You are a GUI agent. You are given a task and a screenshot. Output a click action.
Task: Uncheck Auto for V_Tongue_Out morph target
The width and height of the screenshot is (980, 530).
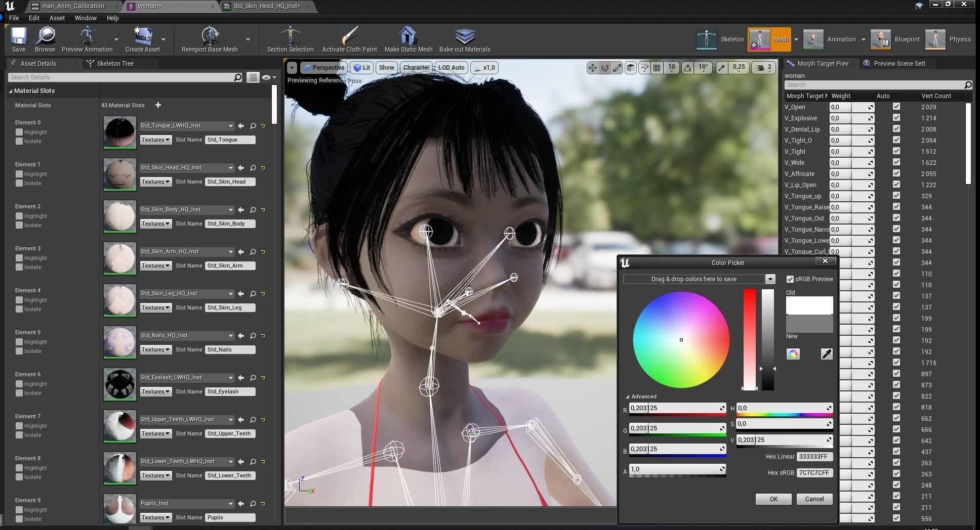click(896, 218)
